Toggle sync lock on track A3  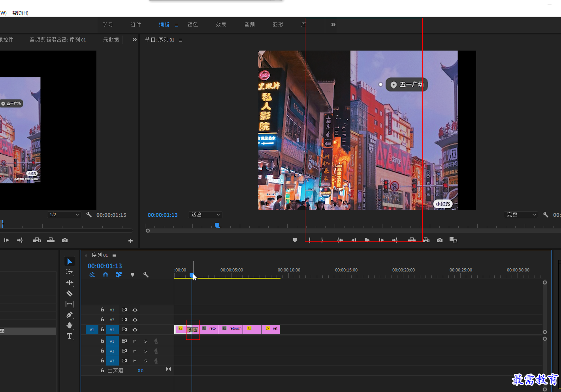pyautogui.click(x=124, y=361)
